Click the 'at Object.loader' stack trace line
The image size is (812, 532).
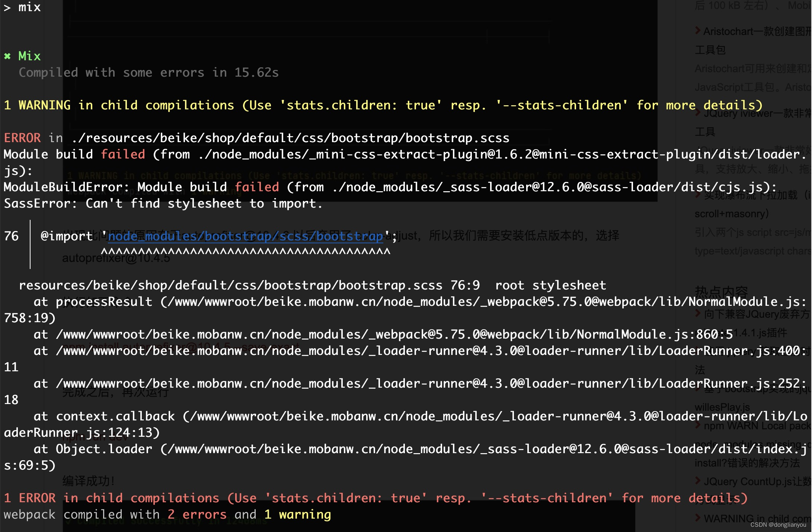click(x=406, y=457)
